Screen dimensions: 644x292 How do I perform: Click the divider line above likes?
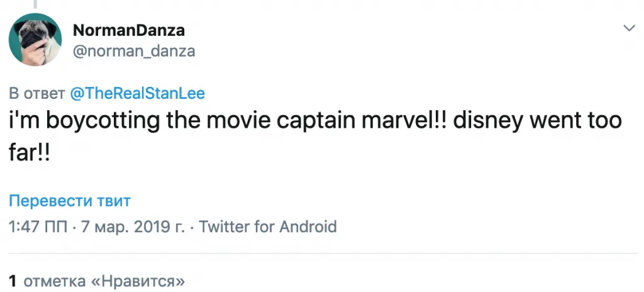coord(322,254)
